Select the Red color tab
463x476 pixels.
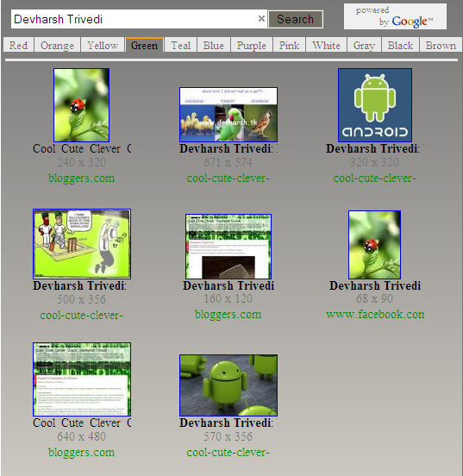pos(18,45)
